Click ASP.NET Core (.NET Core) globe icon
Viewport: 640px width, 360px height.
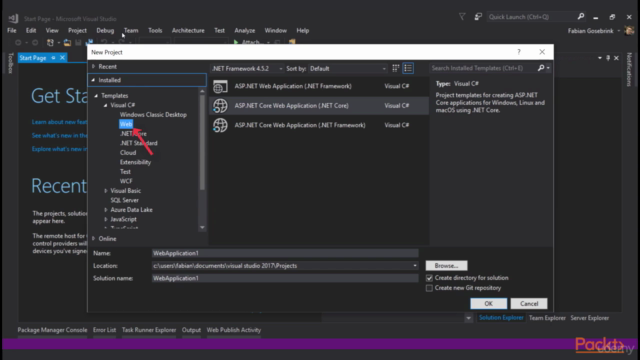220,106
